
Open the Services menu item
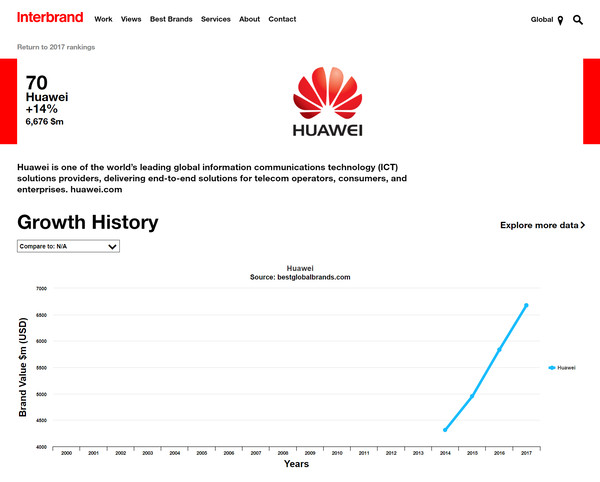click(216, 19)
